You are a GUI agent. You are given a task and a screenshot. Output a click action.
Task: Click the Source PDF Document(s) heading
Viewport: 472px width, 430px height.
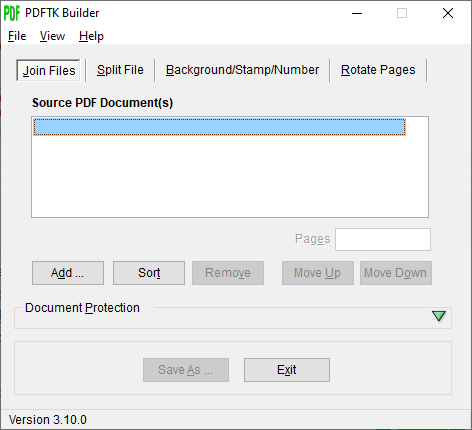point(102,103)
